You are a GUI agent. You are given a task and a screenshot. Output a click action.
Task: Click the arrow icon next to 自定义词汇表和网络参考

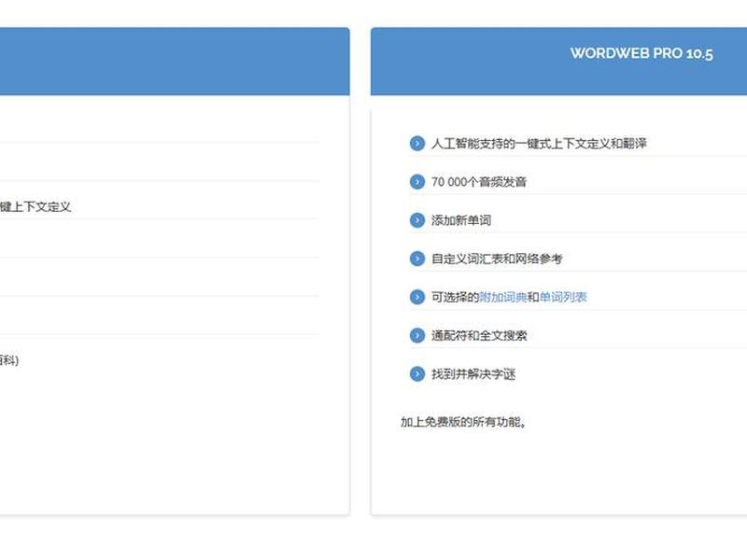(x=416, y=259)
